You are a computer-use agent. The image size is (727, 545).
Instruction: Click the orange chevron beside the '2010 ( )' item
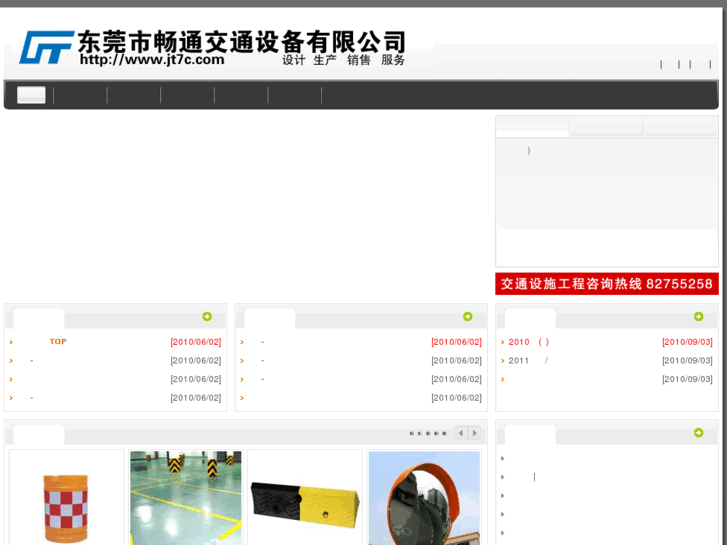[x=503, y=342]
